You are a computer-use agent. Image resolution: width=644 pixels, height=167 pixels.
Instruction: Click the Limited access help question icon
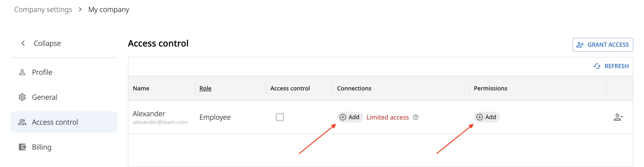point(416,117)
